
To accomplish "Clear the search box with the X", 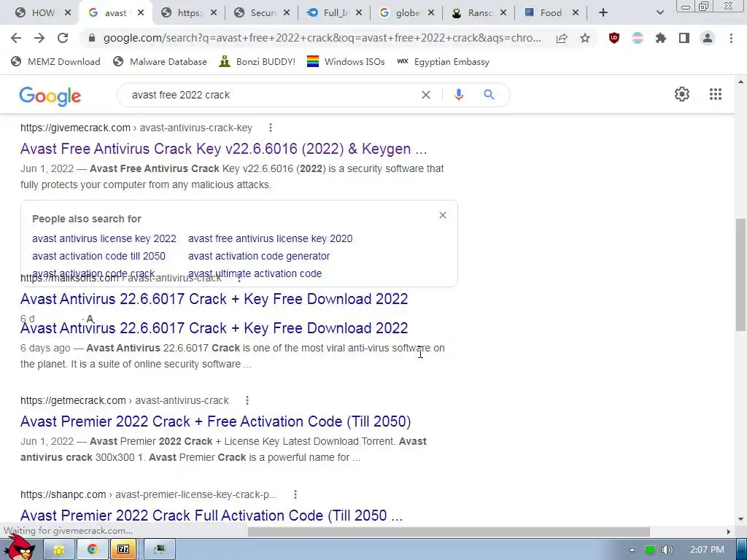I will (426, 95).
